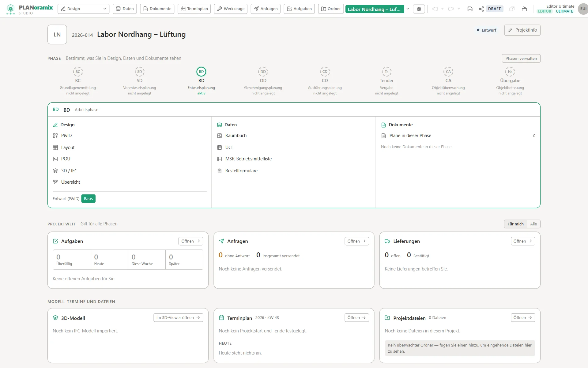Expand the project selector chevron
This screenshot has height=368, width=588.
(x=408, y=9)
